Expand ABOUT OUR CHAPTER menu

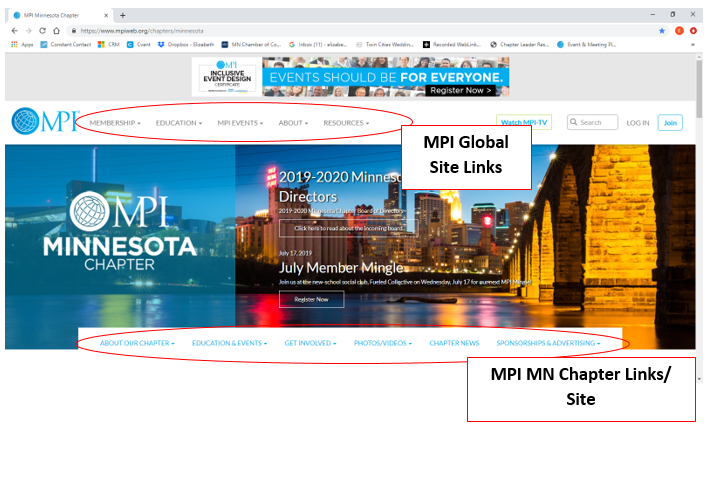[x=137, y=343]
